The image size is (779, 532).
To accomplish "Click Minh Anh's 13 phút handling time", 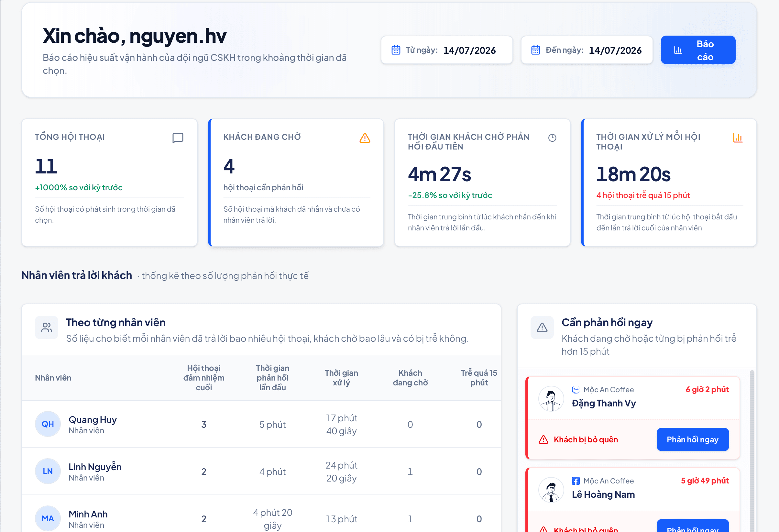I will click(x=341, y=519).
